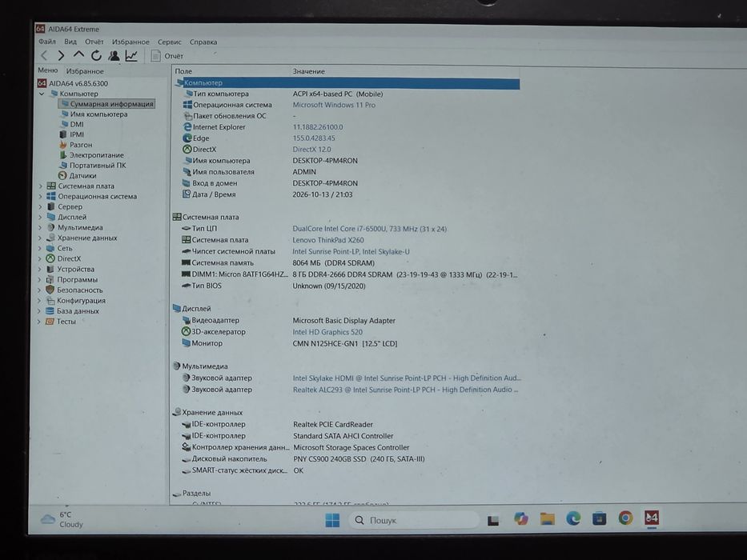Open the DualCore Intel Core i7-6500U link

coord(370,229)
